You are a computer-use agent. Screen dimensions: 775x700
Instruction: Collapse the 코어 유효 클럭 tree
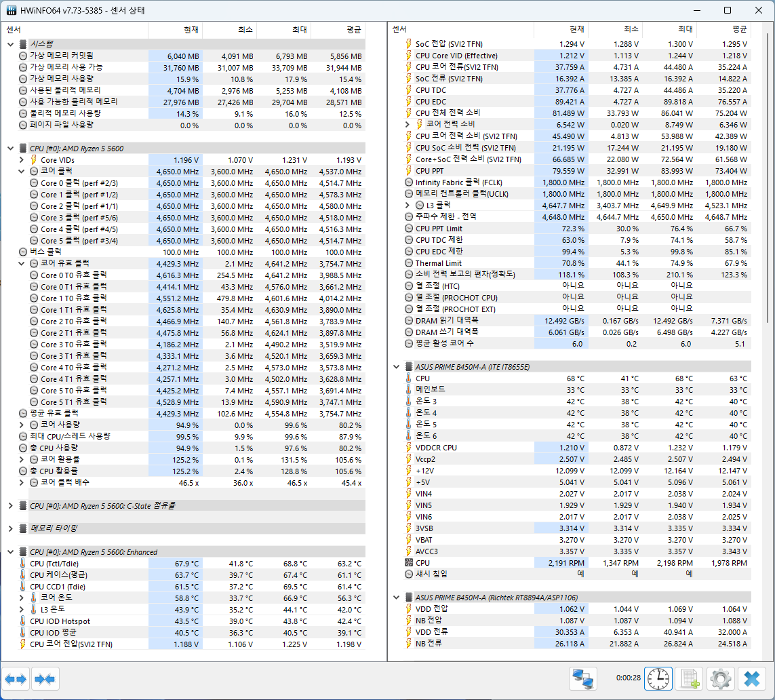21,263
